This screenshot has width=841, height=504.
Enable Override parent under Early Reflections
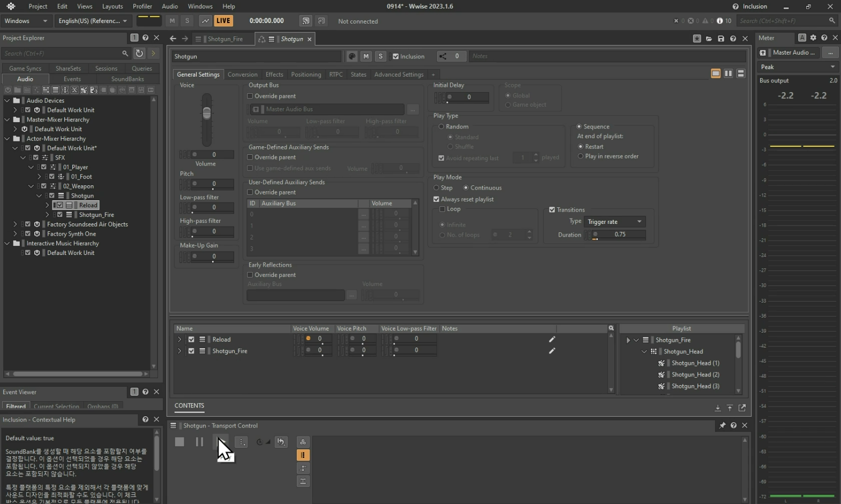click(x=250, y=275)
